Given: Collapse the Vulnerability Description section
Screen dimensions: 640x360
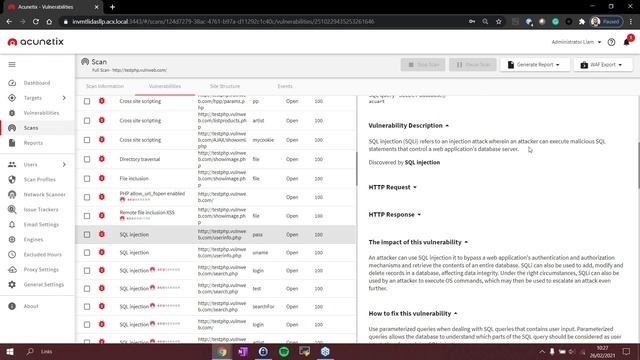Looking at the screenshot, I should (x=409, y=126).
